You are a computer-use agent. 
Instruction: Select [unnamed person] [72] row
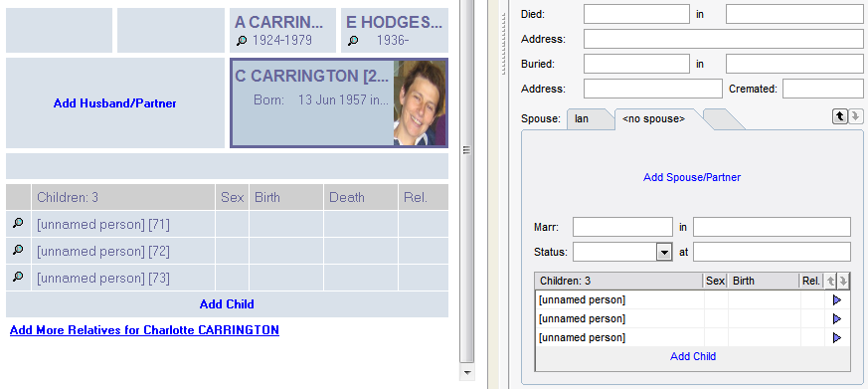pyautogui.click(x=227, y=251)
